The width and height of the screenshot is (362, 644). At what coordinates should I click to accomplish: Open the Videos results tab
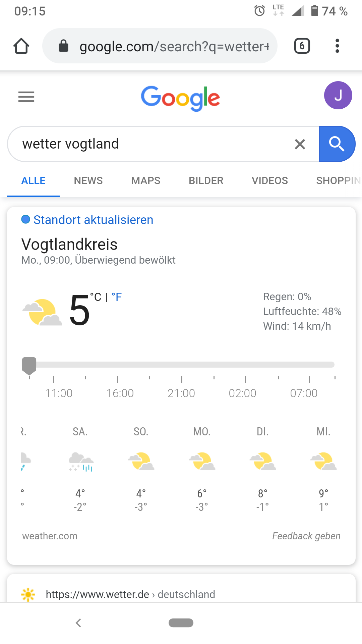click(x=269, y=181)
